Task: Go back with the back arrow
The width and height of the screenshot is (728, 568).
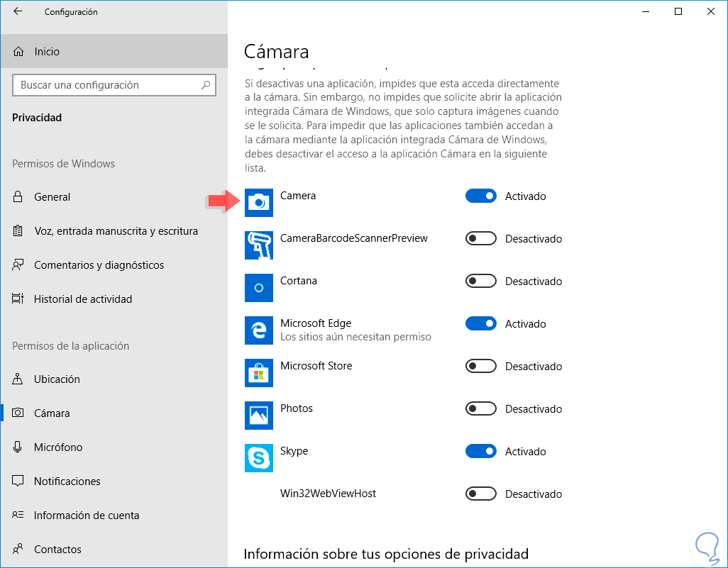Action: click(18, 11)
